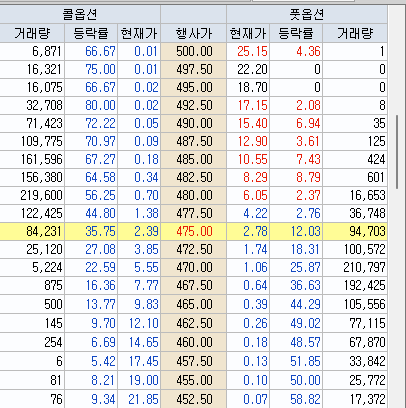Click call volume 161,596 cell

pyautogui.click(x=32, y=160)
